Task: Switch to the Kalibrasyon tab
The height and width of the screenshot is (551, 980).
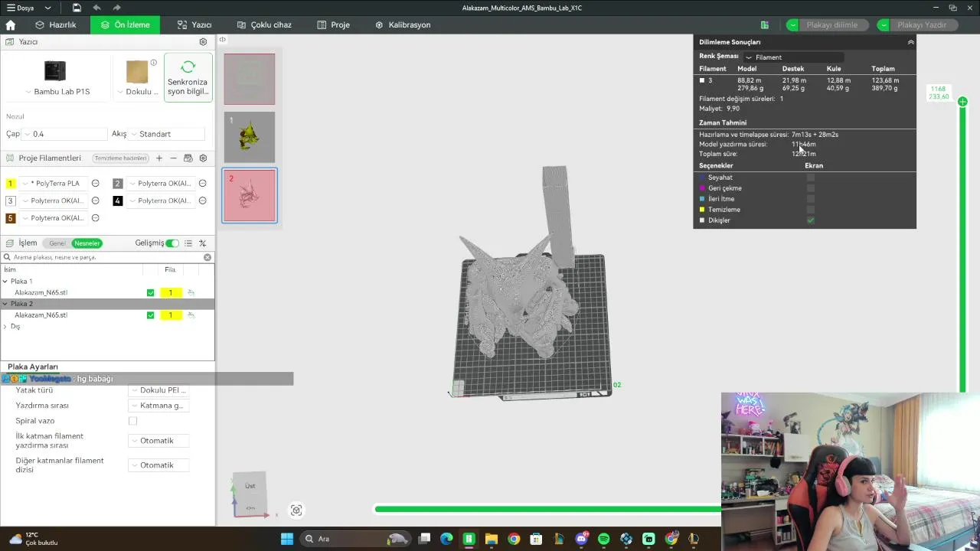Action: tap(403, 24)
